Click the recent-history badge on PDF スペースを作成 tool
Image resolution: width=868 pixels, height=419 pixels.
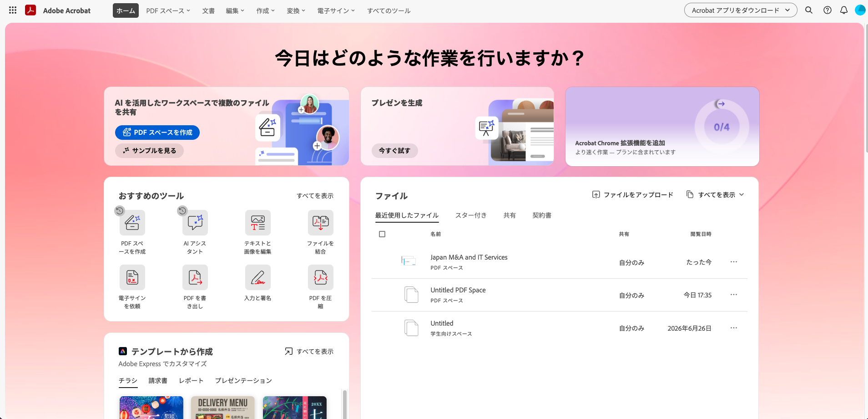pos(120,210)
